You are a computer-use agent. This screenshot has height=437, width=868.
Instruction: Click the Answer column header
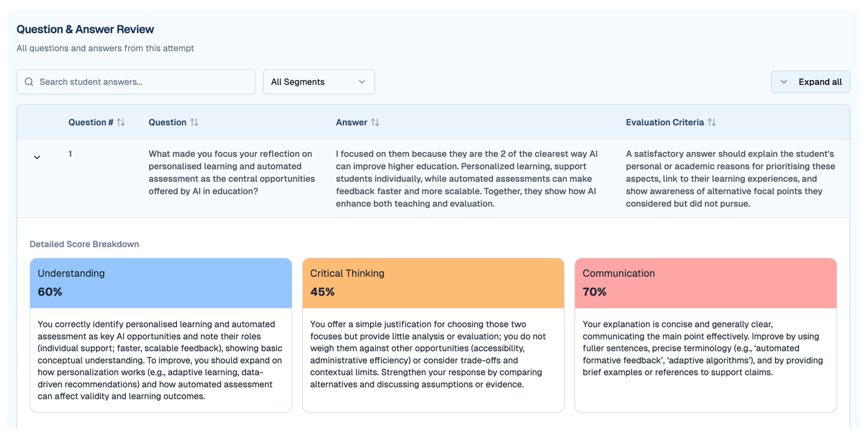(351, 122)
